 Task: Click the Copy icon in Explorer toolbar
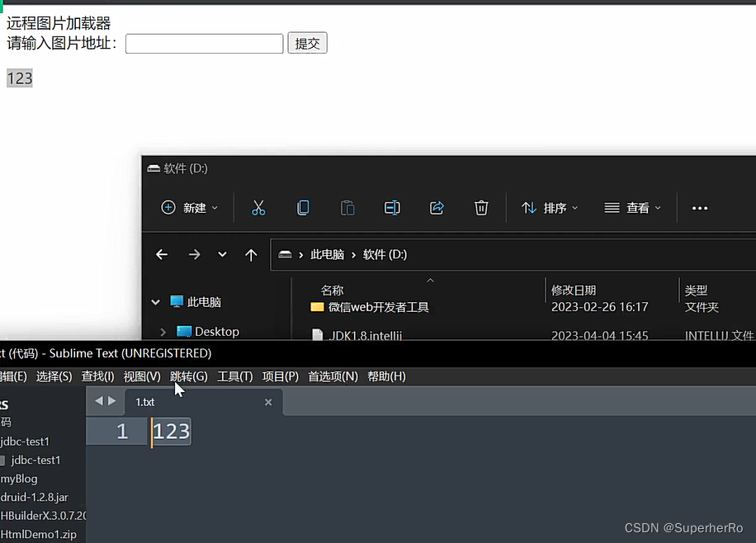tap(303, 207)
